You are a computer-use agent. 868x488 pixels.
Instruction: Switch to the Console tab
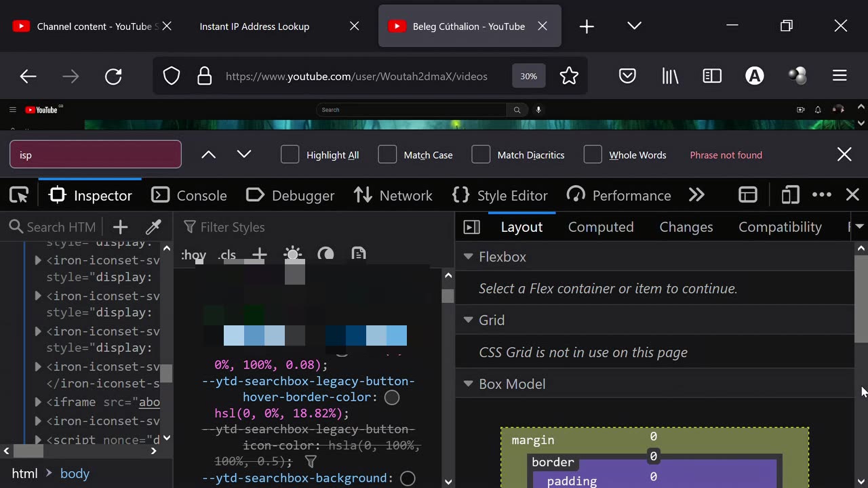(189, 195)
